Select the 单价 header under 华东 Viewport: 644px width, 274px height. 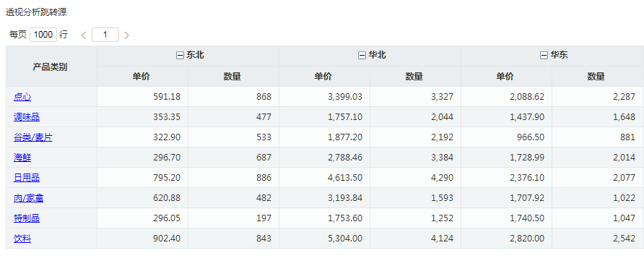pyautogui.click(x=506, y=77)
